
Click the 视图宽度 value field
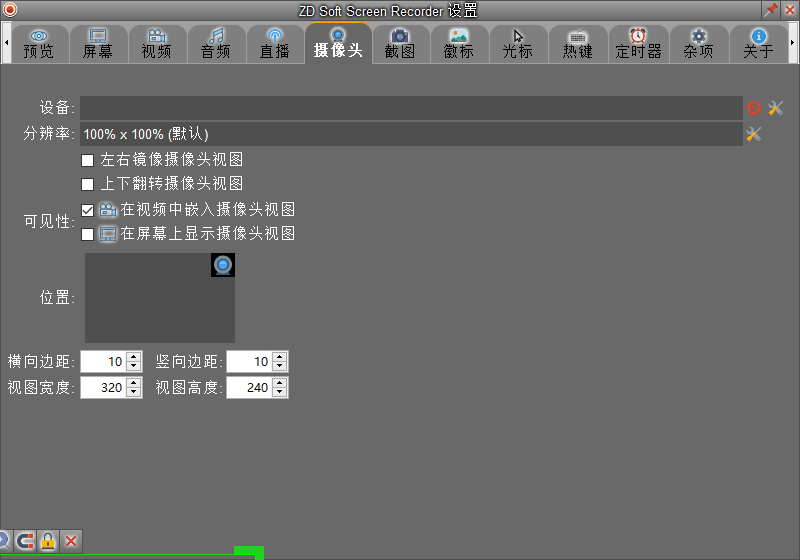(103, 388)
